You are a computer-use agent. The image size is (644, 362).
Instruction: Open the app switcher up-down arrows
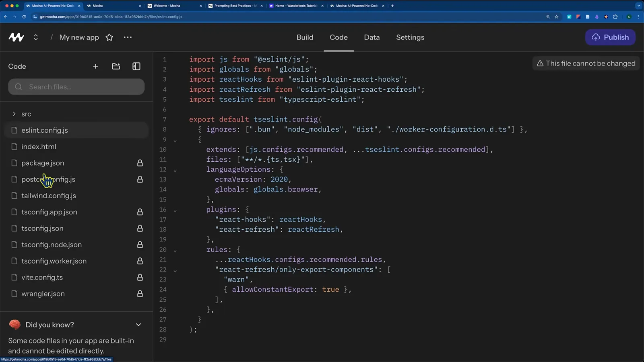click(x=36, y=37)
